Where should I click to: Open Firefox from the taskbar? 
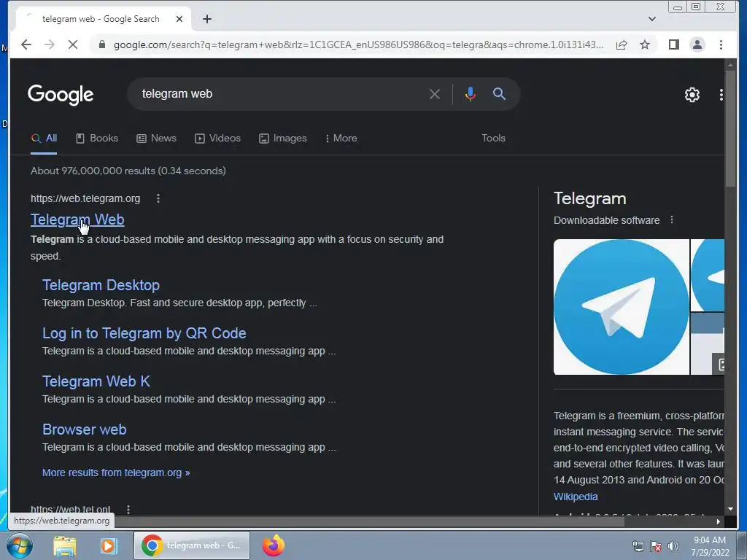(274, 545)
